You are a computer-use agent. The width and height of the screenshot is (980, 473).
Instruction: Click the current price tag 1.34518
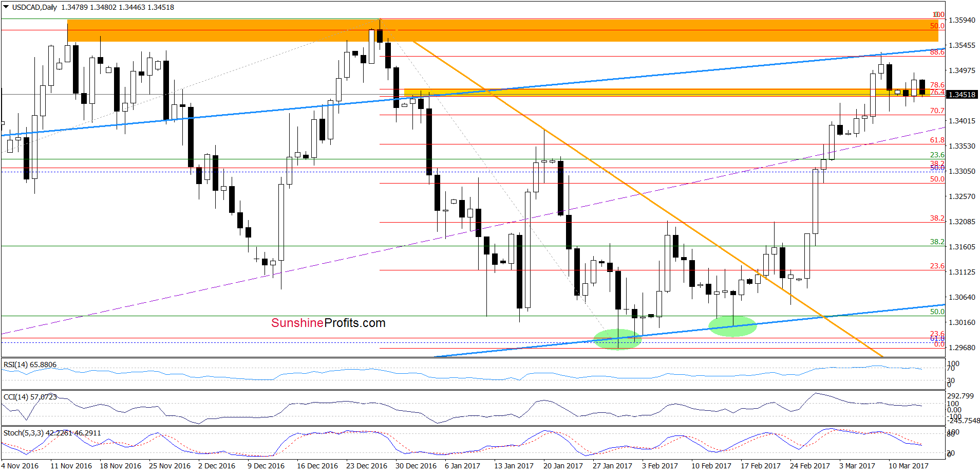click(962, 95)
